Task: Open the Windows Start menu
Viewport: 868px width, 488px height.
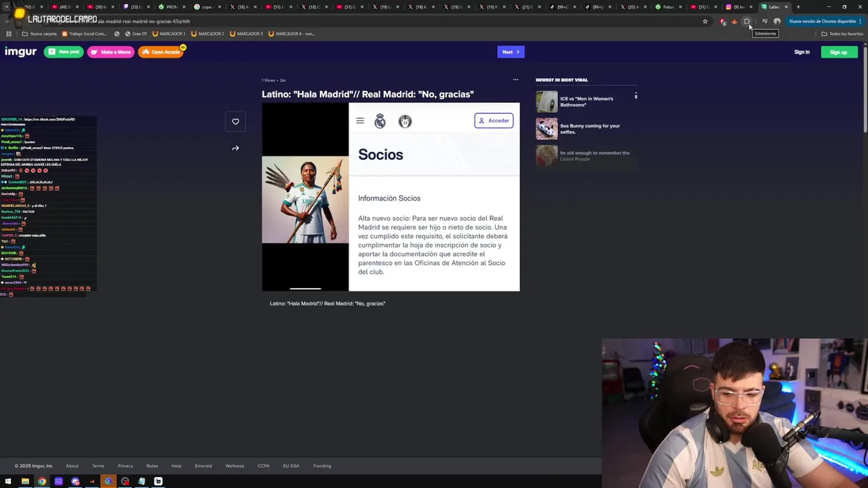Action: [x=8, y=481]
